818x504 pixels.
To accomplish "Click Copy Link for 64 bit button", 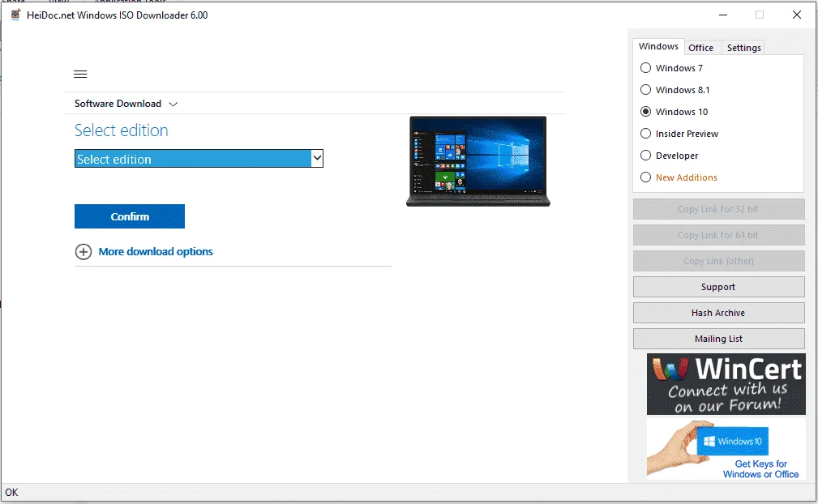I will pos(719,235).
